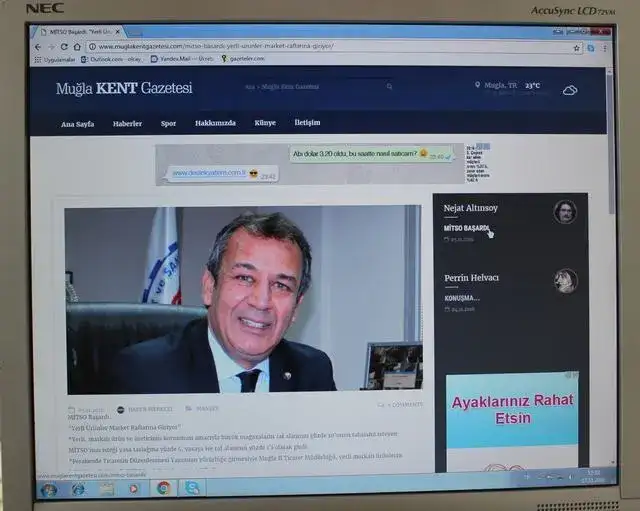Screen dimensions: 640x511
Task: Open a new tab beside the current tab
Action: pyautogui.click(x=135, y=32)
